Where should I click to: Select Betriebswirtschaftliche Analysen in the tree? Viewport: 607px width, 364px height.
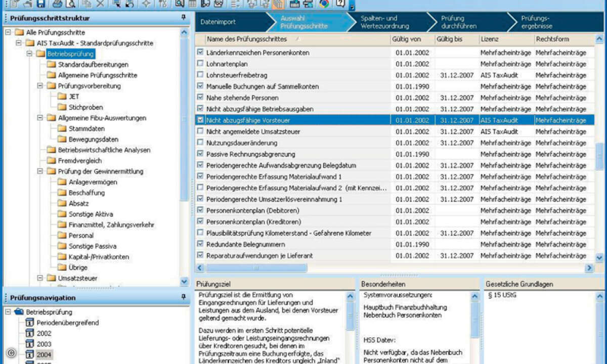point(104,150)
